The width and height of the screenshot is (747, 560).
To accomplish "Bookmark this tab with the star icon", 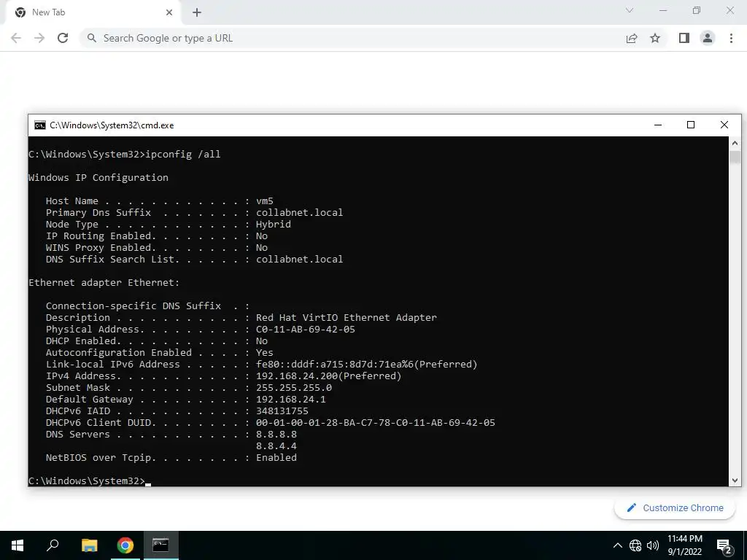I will tap(655, 38).
